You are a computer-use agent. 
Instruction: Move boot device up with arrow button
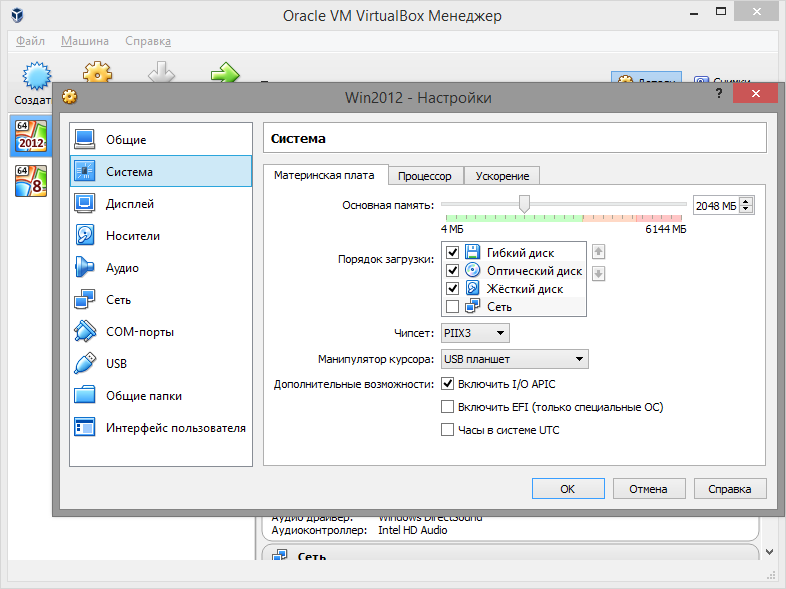pos(598,252)
